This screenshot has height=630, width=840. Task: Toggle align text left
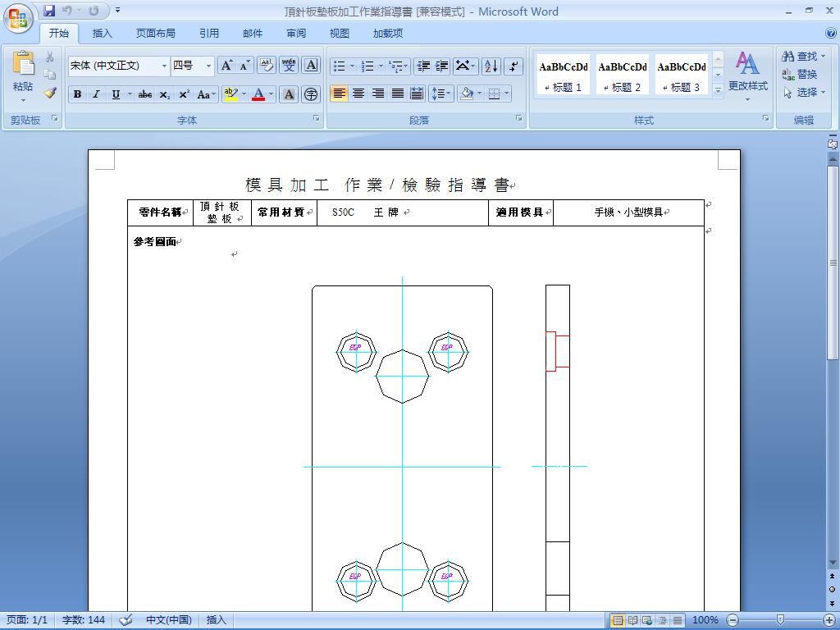coord(339,94)
